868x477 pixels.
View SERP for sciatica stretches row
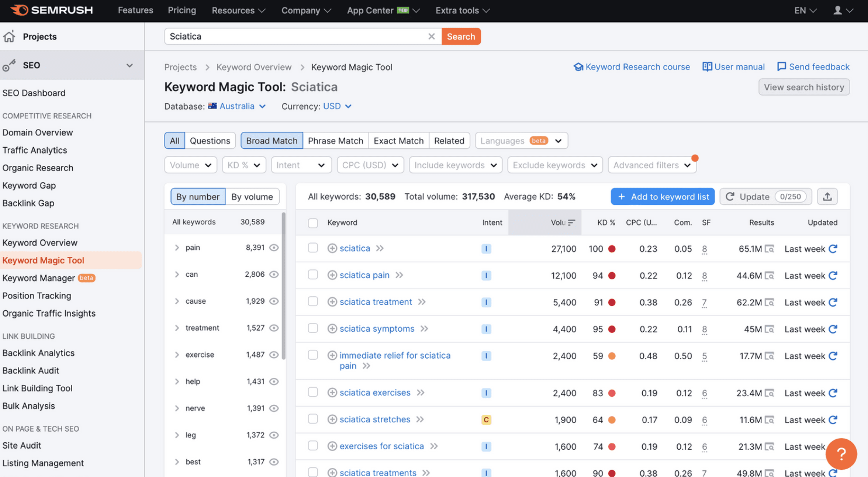769,420
